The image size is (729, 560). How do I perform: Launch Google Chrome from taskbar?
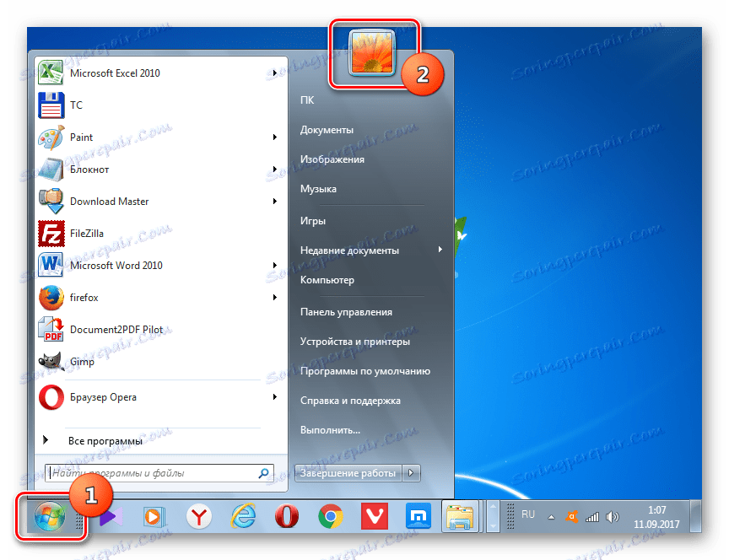click(331, 517)
